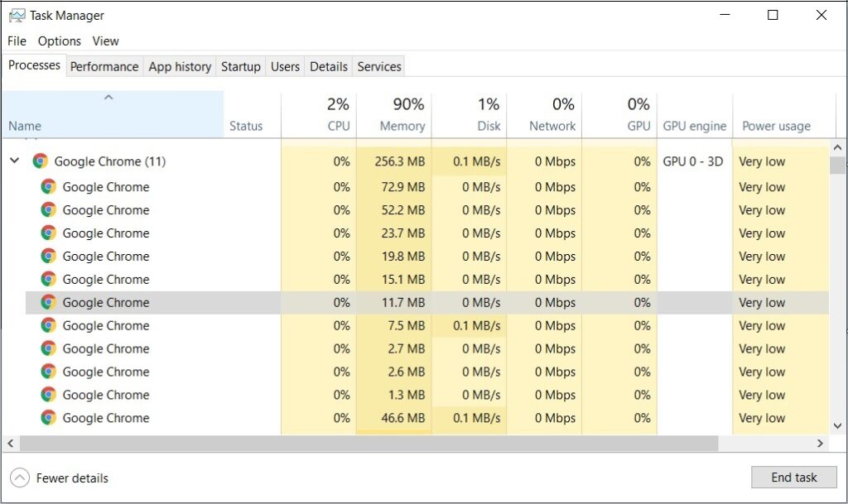
Task: Click the Chrome icon beside Google Chrome (11)
Action: coord(40,161)
